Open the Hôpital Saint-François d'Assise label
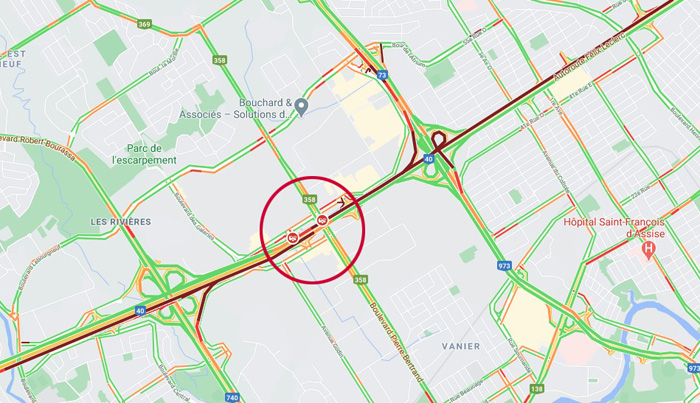This screenshot has height=403, width=700. [614, 228]
